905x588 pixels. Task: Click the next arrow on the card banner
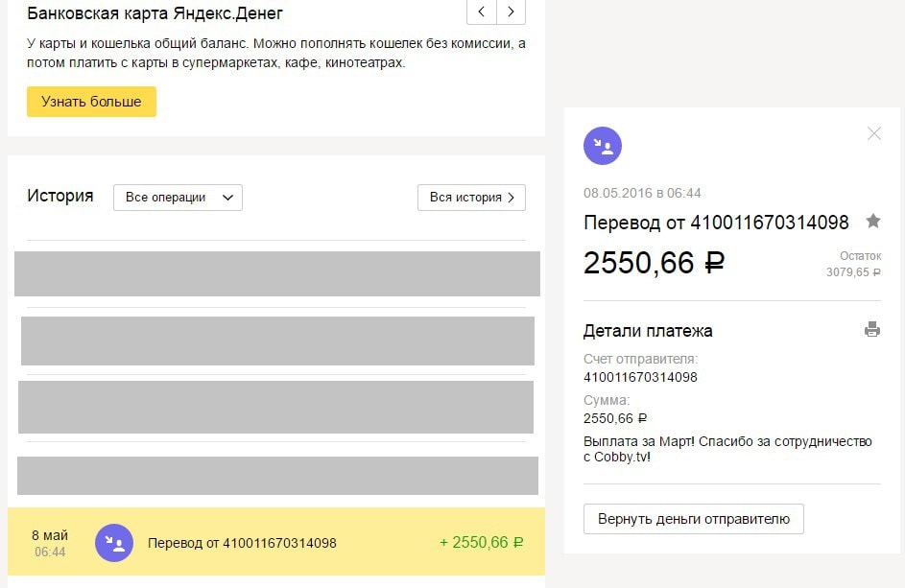pos(511,12)
